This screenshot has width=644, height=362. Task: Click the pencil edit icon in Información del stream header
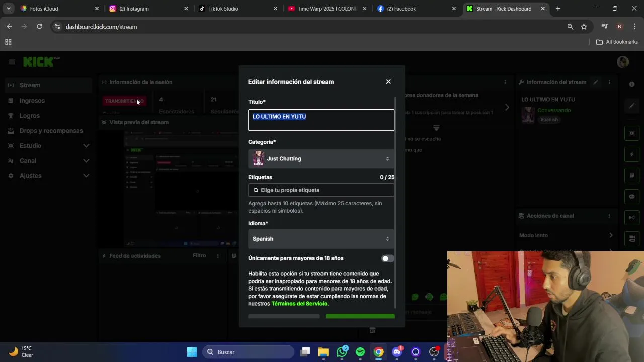pos(596,82)
